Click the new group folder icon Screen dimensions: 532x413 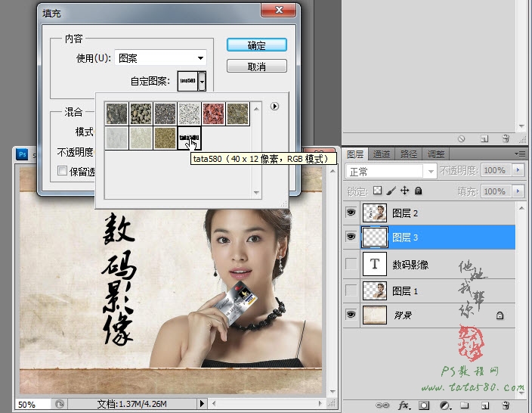coord(465,405)
